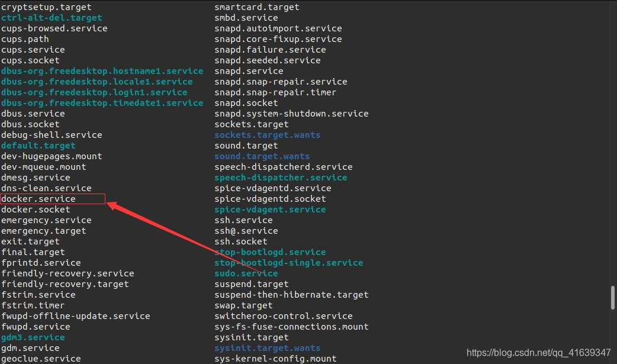Click stop-bootlogd-single.service entry

coord(289,262)
